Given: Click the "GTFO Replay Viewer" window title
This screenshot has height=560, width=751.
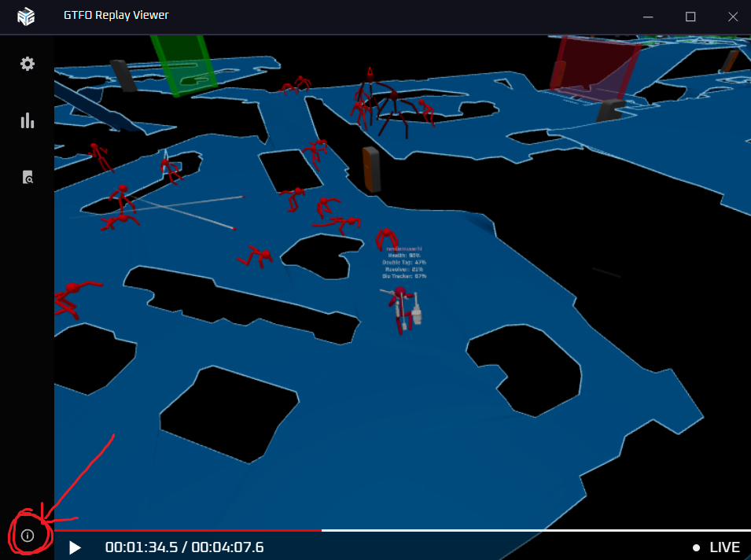Looking at the screenshot, I should click(x=116, y=15).
